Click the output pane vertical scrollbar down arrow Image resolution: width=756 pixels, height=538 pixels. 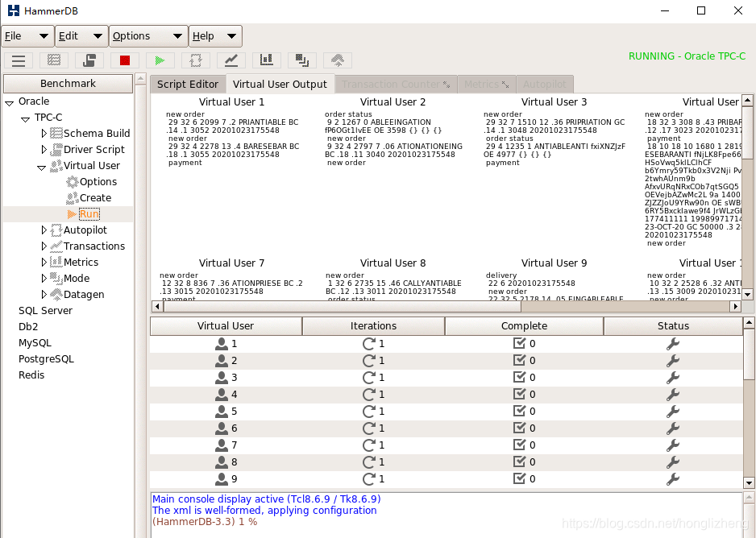[747, 294]
